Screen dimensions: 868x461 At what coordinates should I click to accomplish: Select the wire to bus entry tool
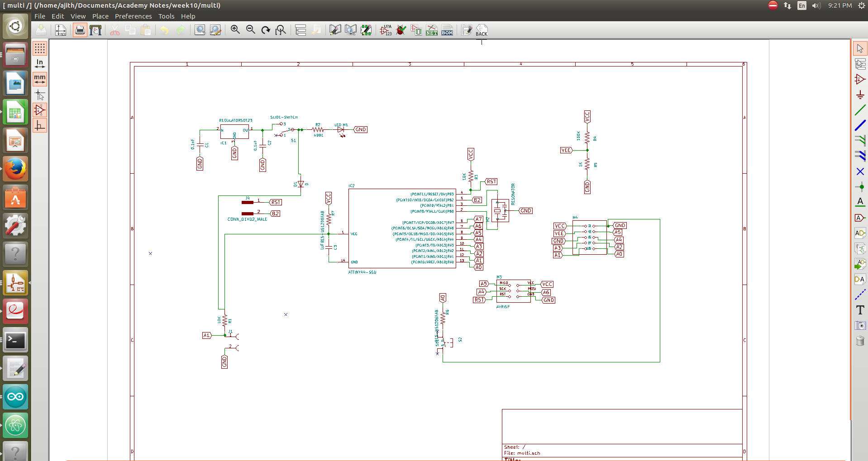pyautogui.click(x=860, y=141)
